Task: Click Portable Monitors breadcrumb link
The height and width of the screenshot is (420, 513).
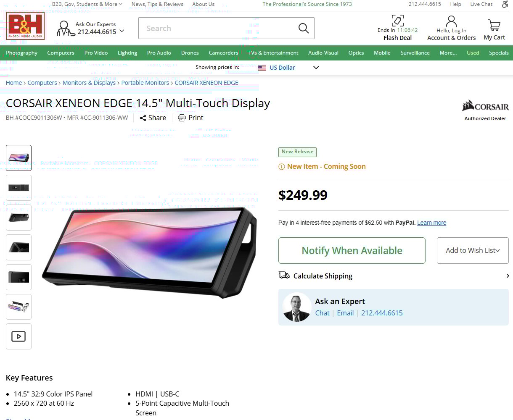Action: (x=145, y=83)
